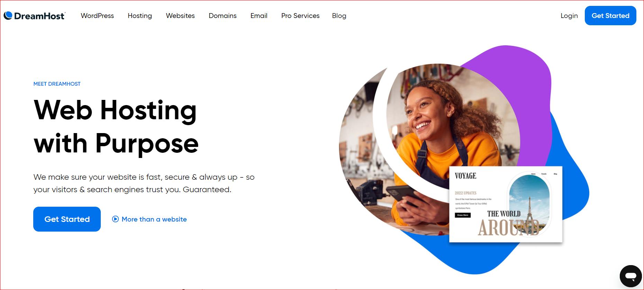
Task: Select Domains in the navigation bar
Action: coord(223,16)
